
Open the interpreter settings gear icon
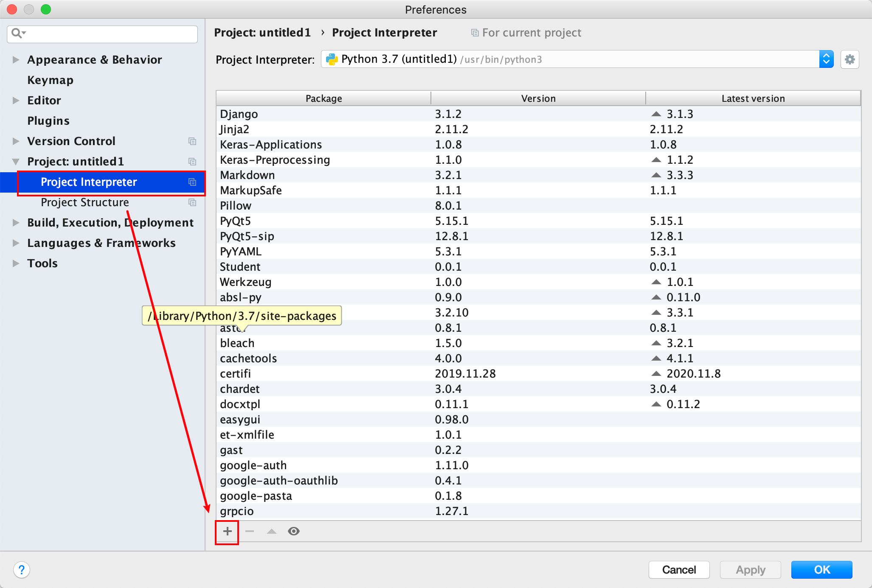[x=849, y=59]
